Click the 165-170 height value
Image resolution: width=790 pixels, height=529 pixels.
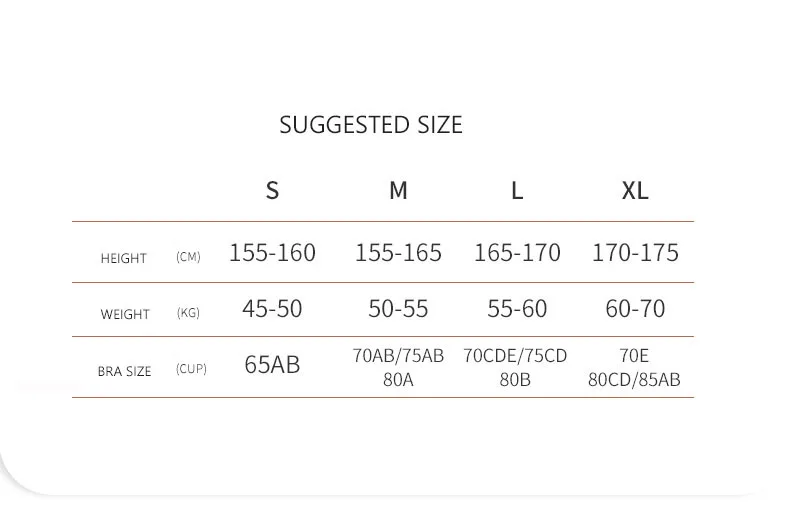[x=517, y=253]
